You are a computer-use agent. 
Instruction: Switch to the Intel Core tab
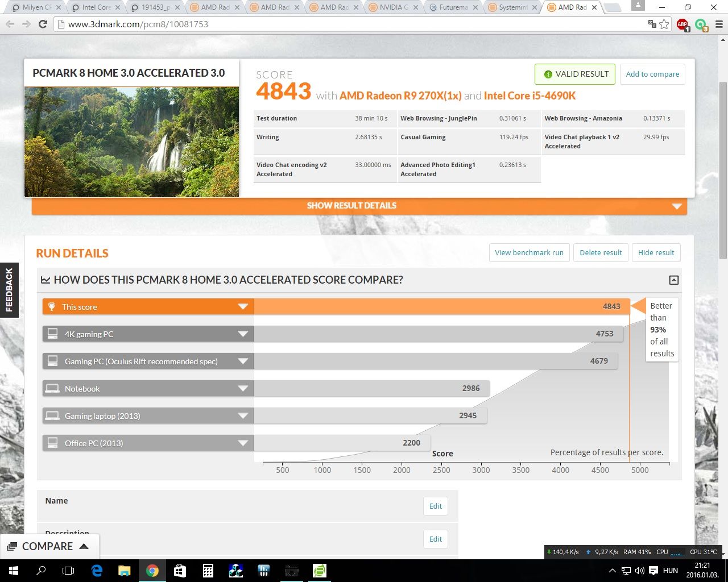point(97,7)
